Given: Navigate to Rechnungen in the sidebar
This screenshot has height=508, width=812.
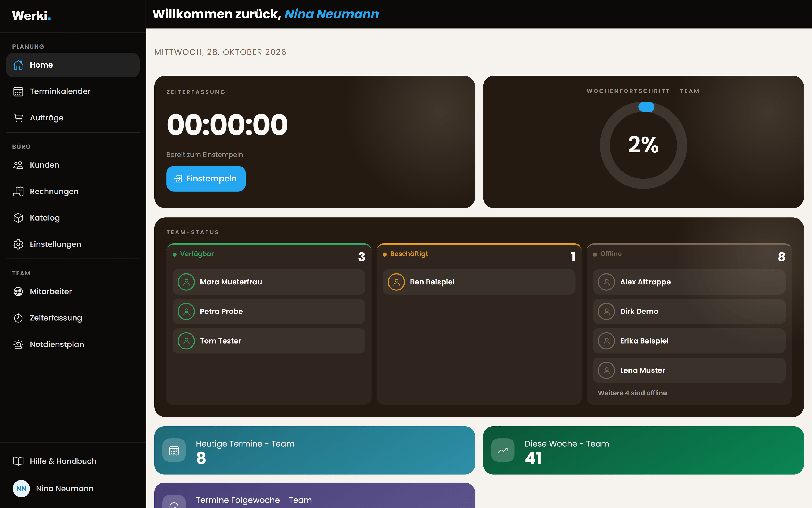Looking at the screenshot, I should (x=73, y=192).
